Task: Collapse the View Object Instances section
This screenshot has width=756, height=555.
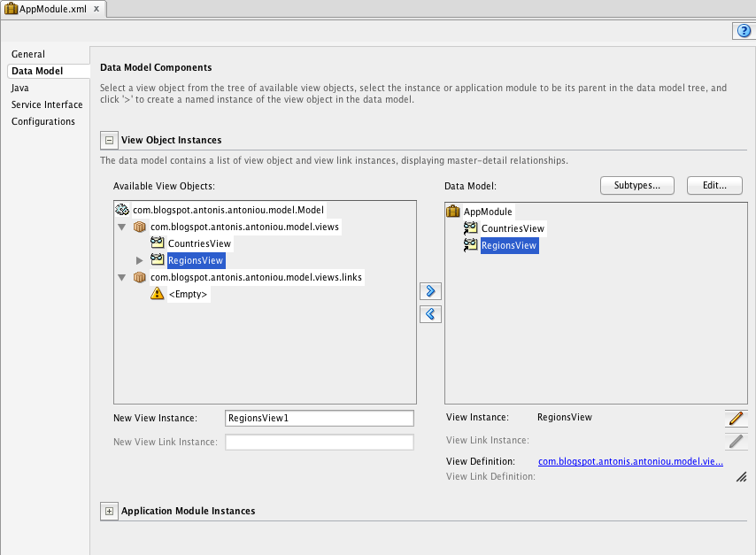Action: coord(109,140)
